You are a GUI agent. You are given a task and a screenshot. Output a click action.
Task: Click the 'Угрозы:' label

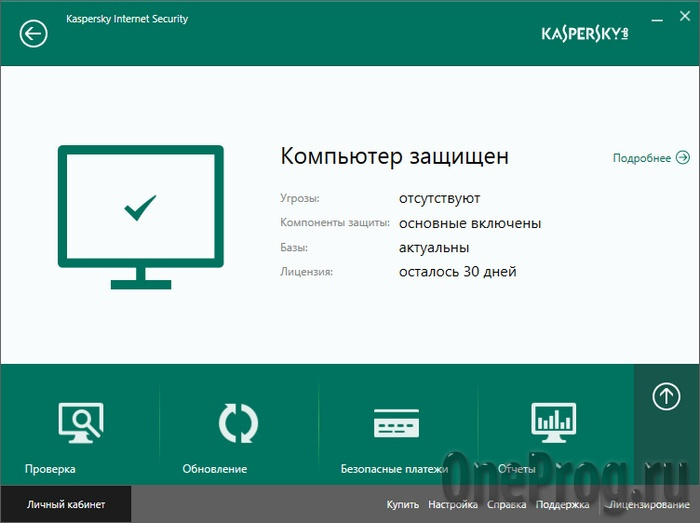click(x=300, y=198)
